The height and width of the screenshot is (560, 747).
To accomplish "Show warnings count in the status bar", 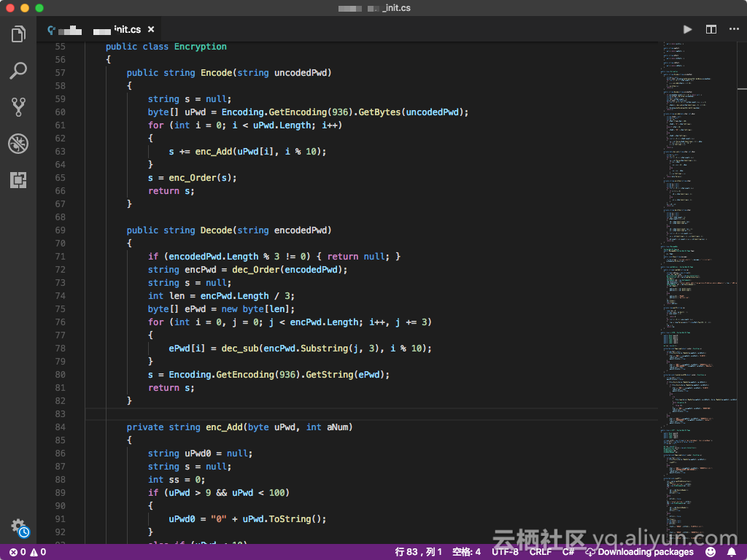I will (38, 552).
